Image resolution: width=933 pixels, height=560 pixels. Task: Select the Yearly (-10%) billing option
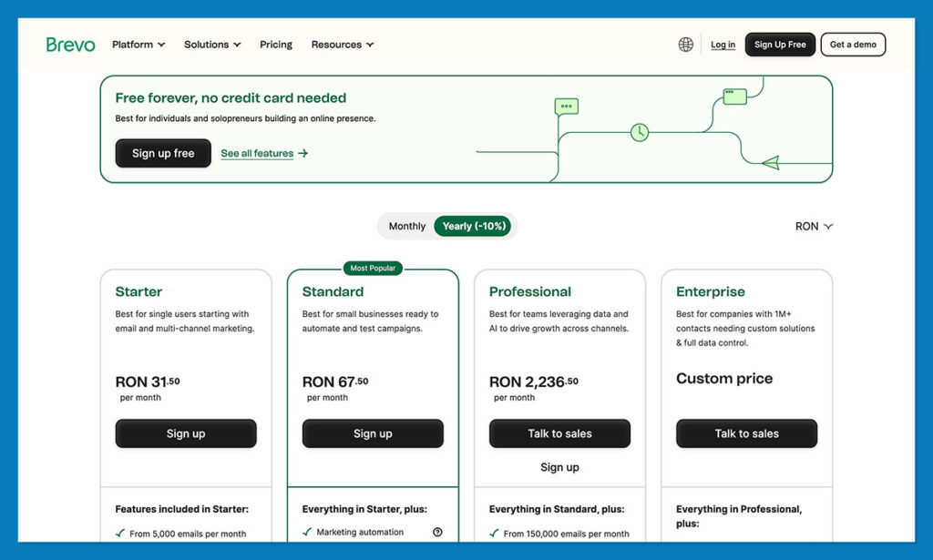coord(475,226)
